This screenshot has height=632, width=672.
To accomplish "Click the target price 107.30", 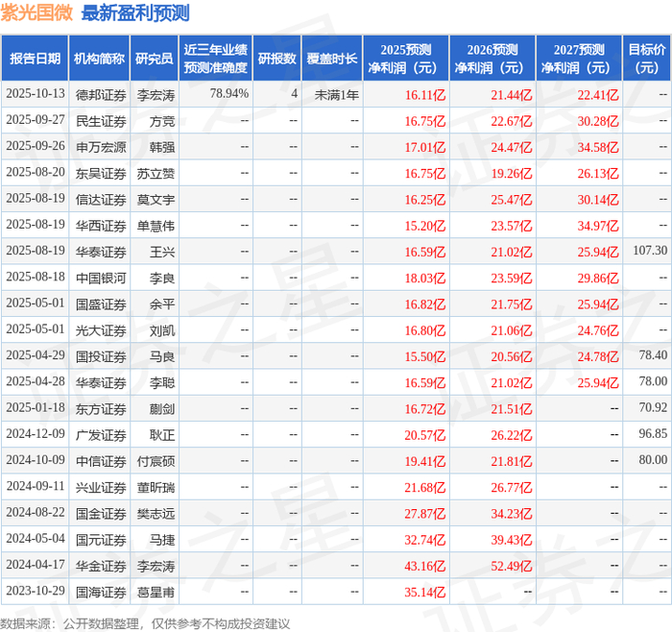I will pyautogui.click(x=650, y=251).
